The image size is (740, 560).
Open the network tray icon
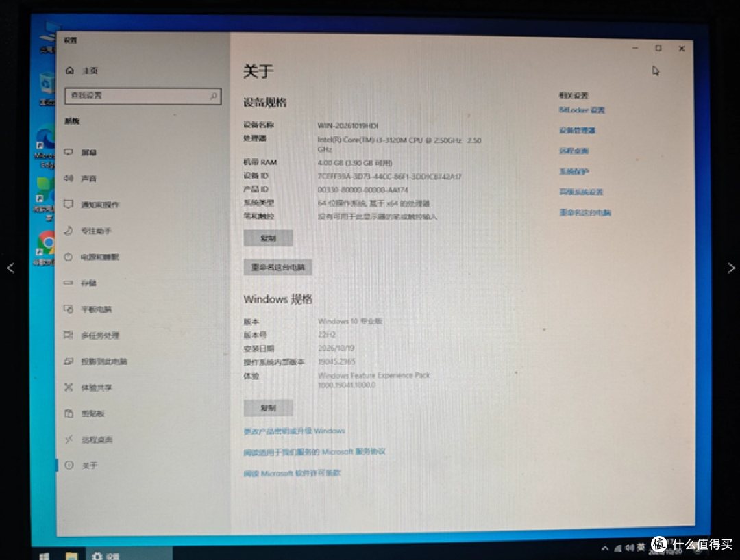(x=618, y=548)
